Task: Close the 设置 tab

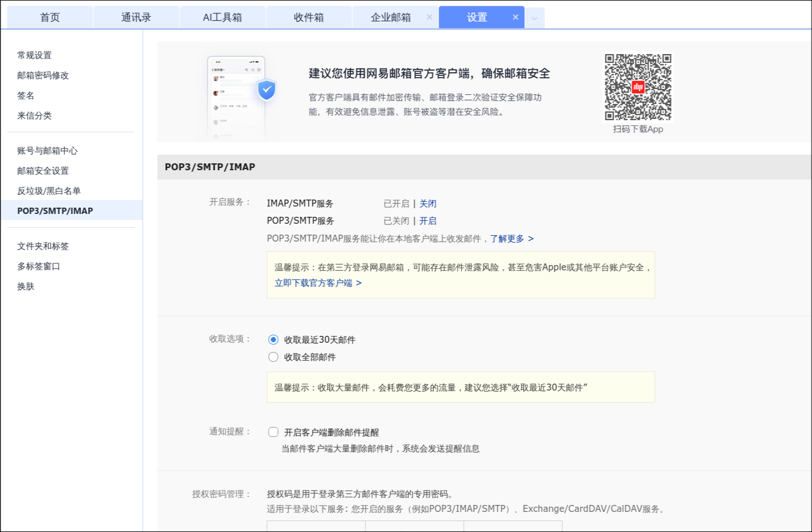Action: (515, 17)
